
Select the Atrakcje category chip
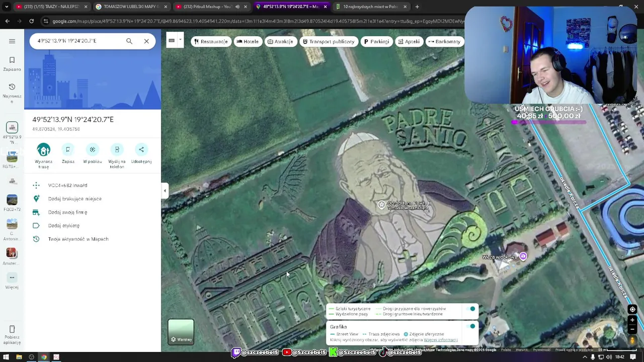pos(280,42)
